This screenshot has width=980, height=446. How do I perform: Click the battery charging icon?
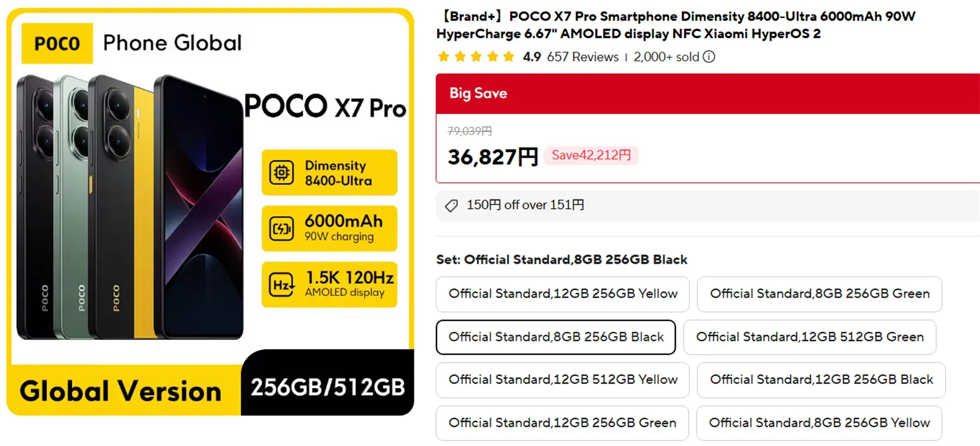click(x=282, y=229)
